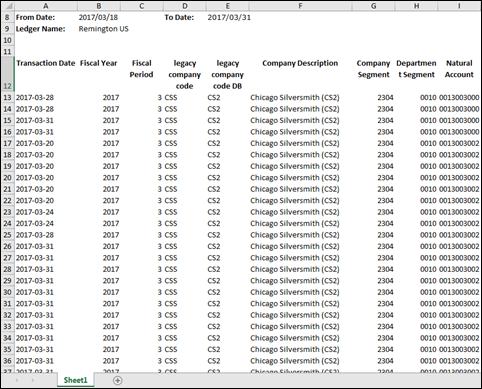Select date 2017-03-28 in row 25

(46, 235)
